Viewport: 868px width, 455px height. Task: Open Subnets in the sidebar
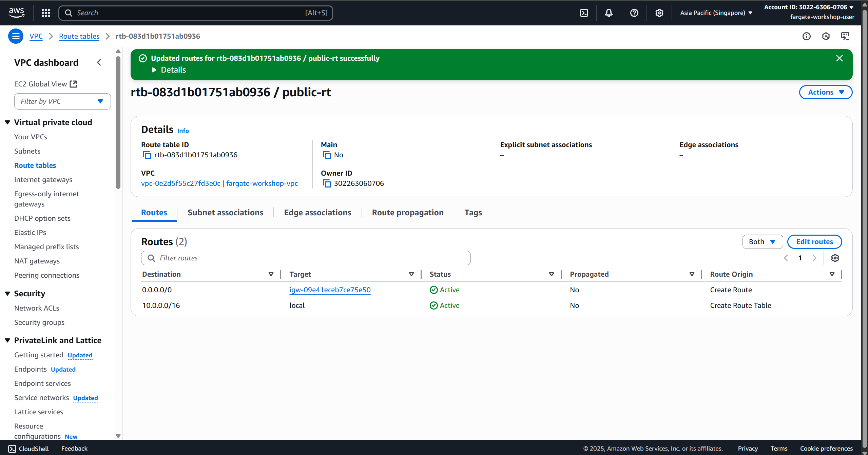pos(27,151)
